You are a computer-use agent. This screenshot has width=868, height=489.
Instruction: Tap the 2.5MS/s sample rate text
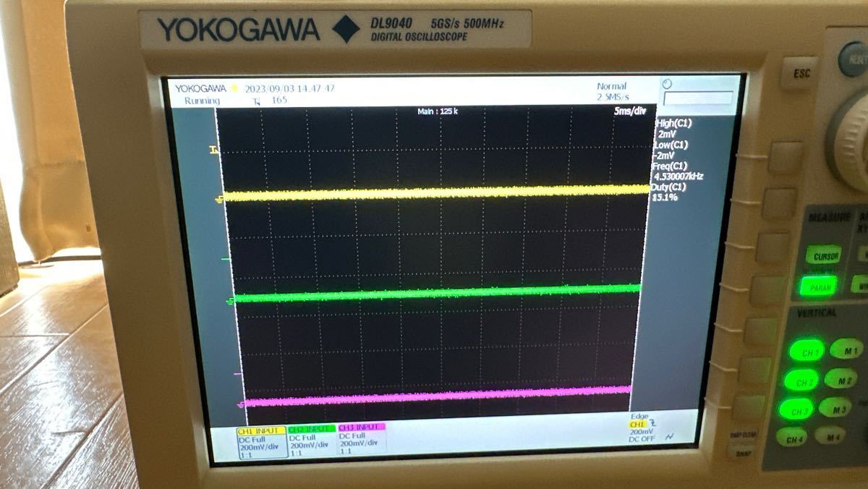tap(613, 96)
